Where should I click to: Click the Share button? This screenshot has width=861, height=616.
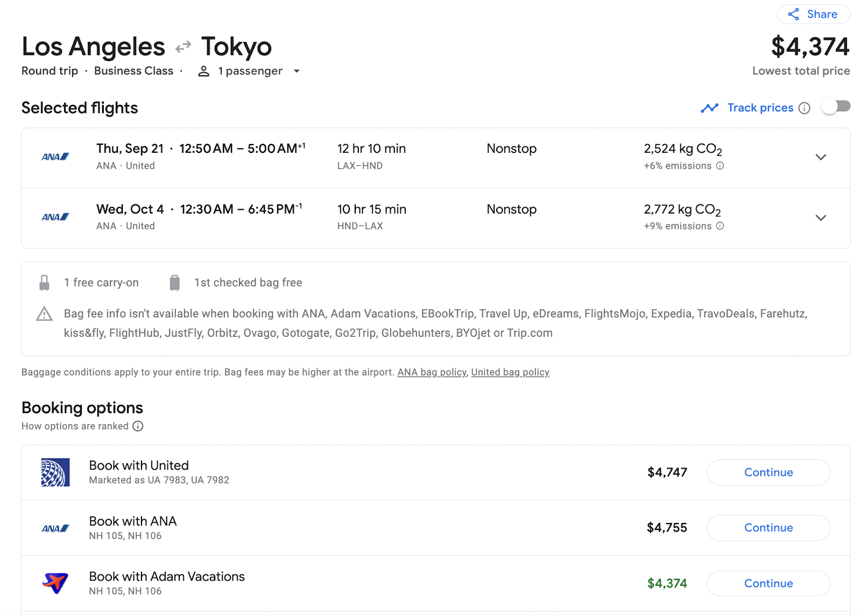[814, 15]
